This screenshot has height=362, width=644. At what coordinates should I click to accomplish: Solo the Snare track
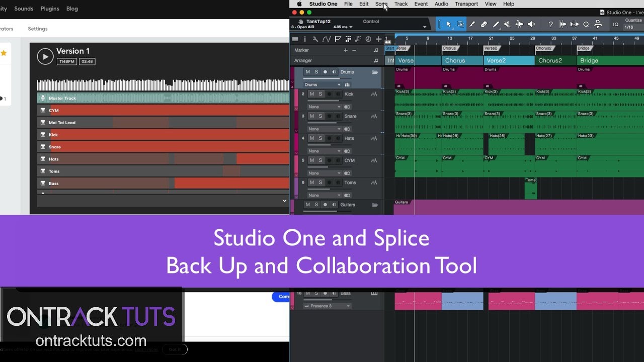[320, 116]
